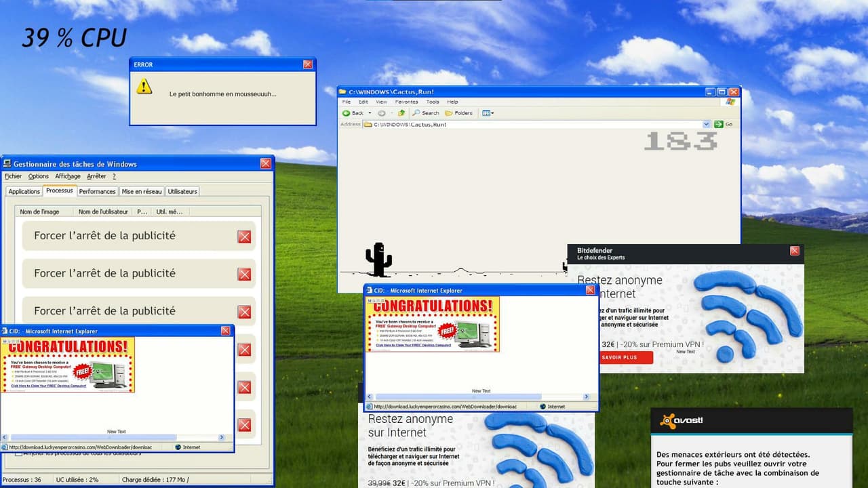Open the Favorites menu in Cactus,Run!

(x=407, y=102)
